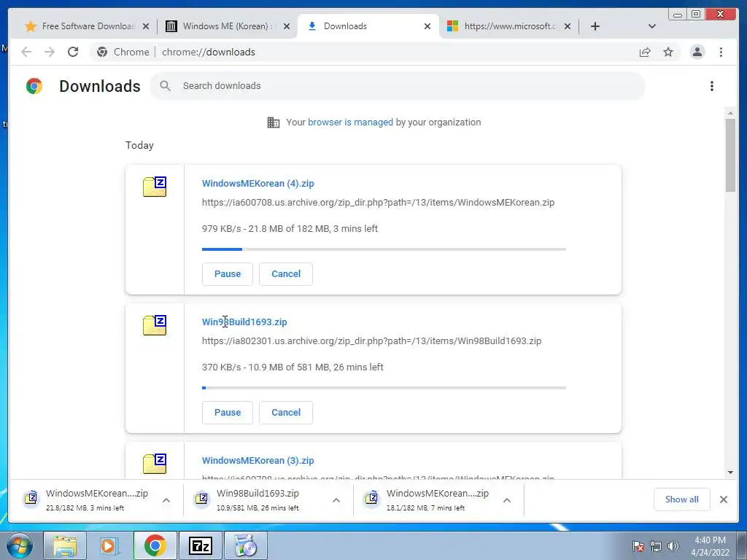
Task: Click the vertical scrollbar thumb of the page
Action: coord(730,155)
